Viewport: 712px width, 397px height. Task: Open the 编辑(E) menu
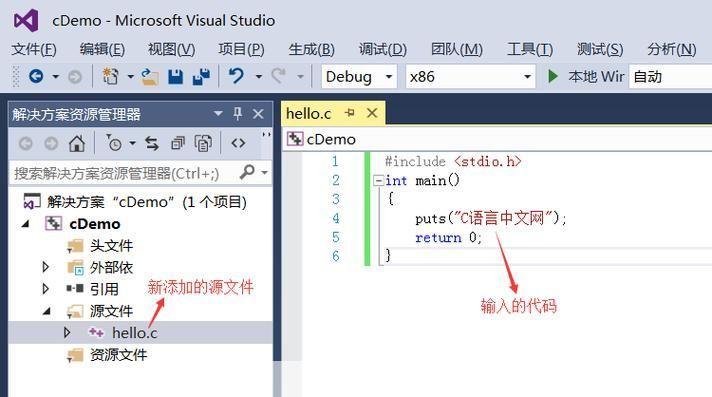click(x=102, y=49)
